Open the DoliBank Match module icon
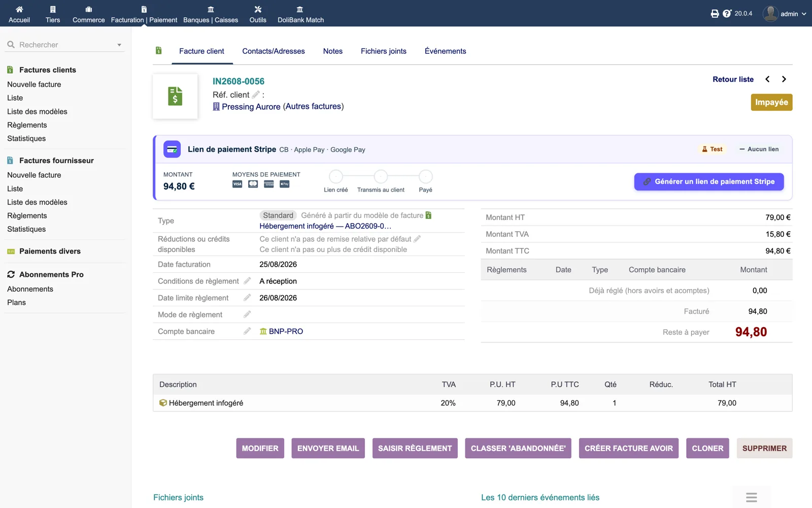Screen dimensions: 812x508 [x=300, y=9]
